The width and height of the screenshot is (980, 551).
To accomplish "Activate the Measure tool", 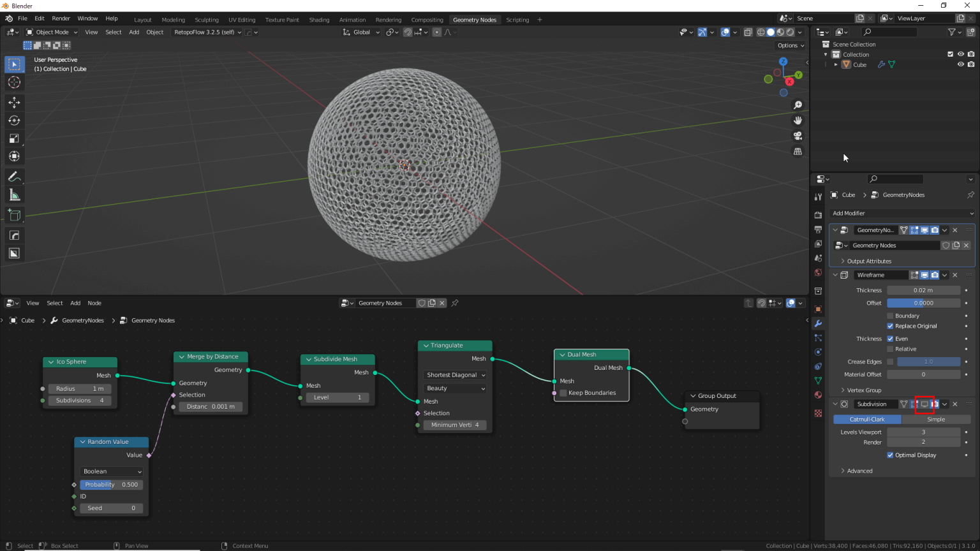I will (14, 194).
